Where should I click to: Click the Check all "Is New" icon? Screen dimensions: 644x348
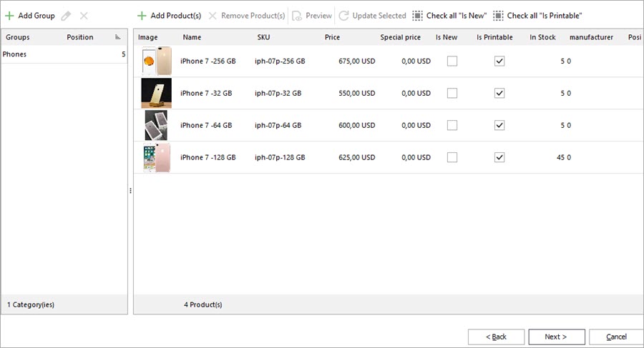pos(417,16)
